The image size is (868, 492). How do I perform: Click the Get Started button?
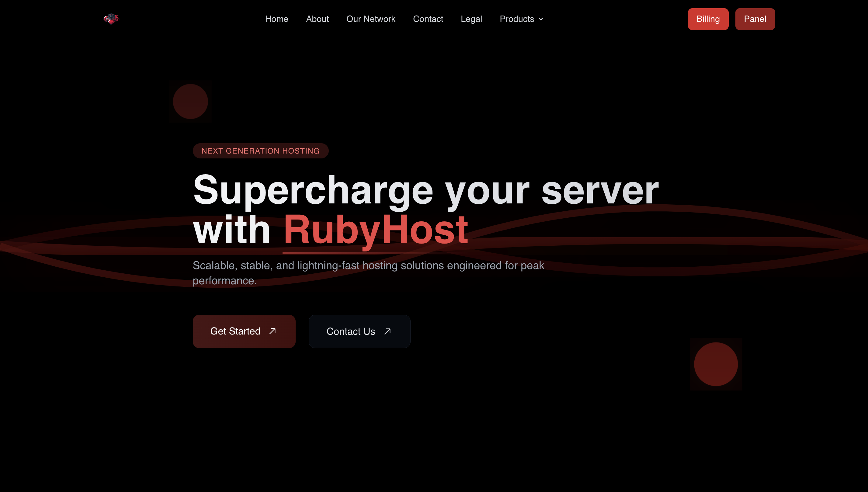pos(244,331)
